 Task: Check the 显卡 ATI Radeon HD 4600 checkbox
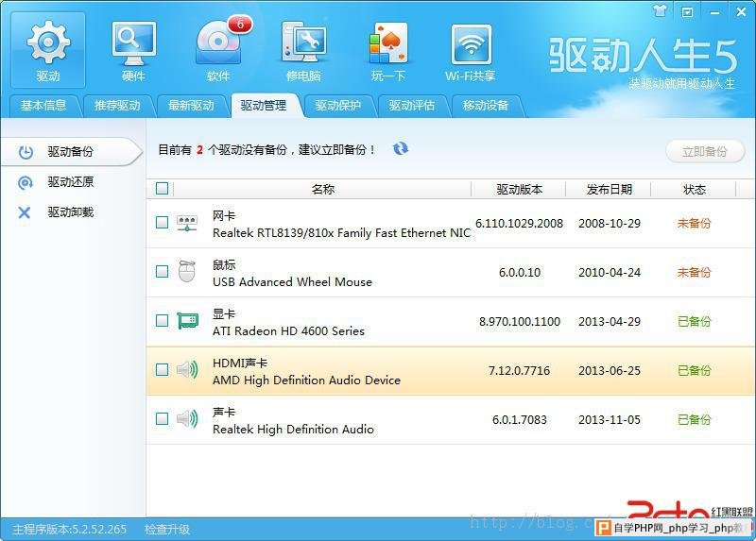point(163,321)
